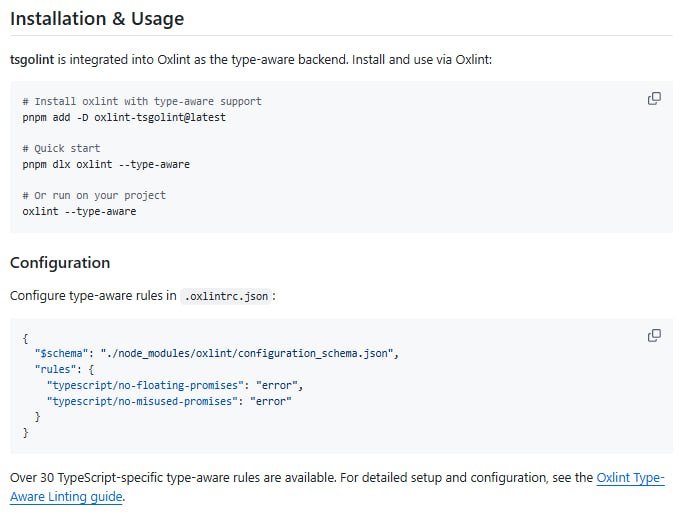Click the Install oxlint with type-aware support comment
This screenshot has width=696, height=524.
tap(142, 101)
